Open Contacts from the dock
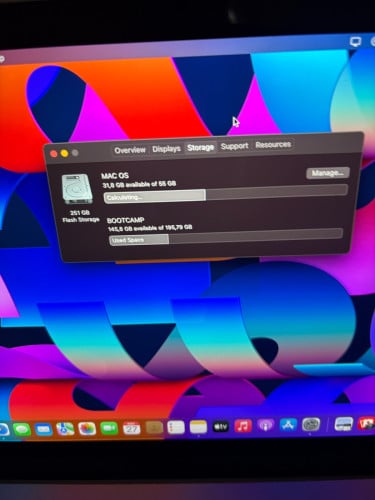The width and height of the screenshot is (375, 500). tap(154, 428)
